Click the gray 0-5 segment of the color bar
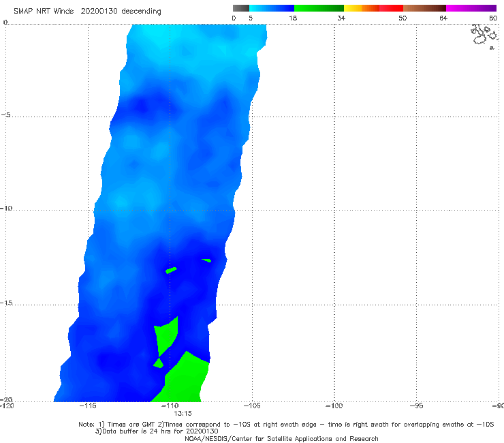Image resolution: width=504 pixels, height=443 pixels. pos(241,8)
